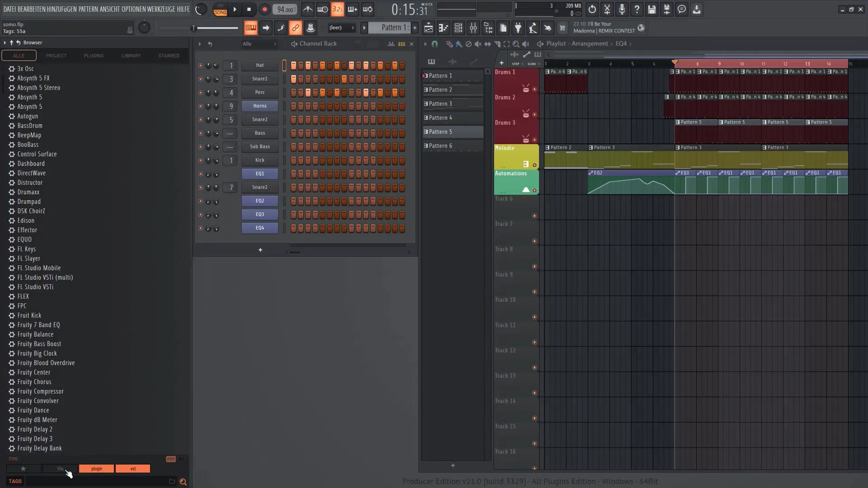Click the VST filter button in browser
This screenshot has height=488, width=868.
[x=133, y=468]
